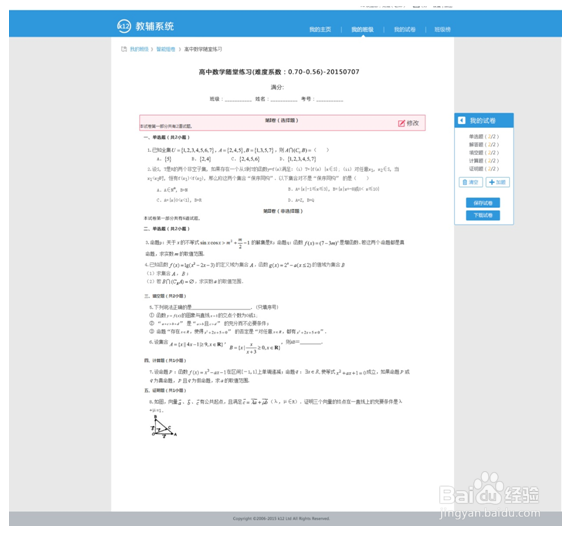The image size is (573, 533).
Task: Click the 满分 label under the title
Action: point(277,87)
